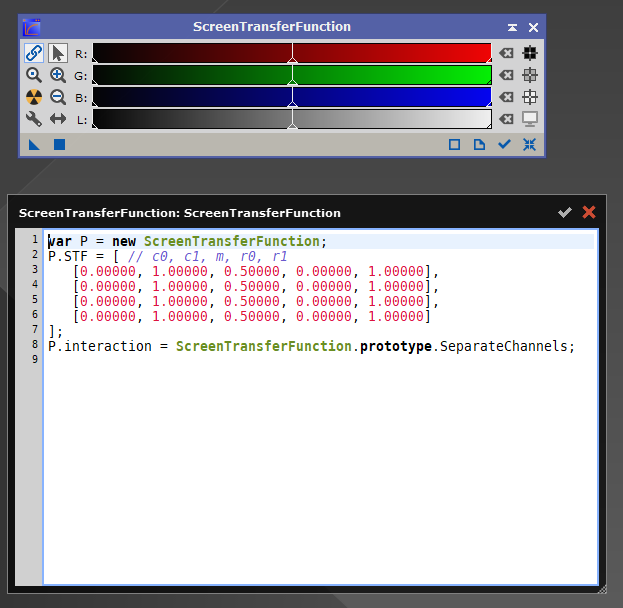623x608 pixels.
Task: Click first 1.00000 value in line 4
Action: (x=180, y=287)
